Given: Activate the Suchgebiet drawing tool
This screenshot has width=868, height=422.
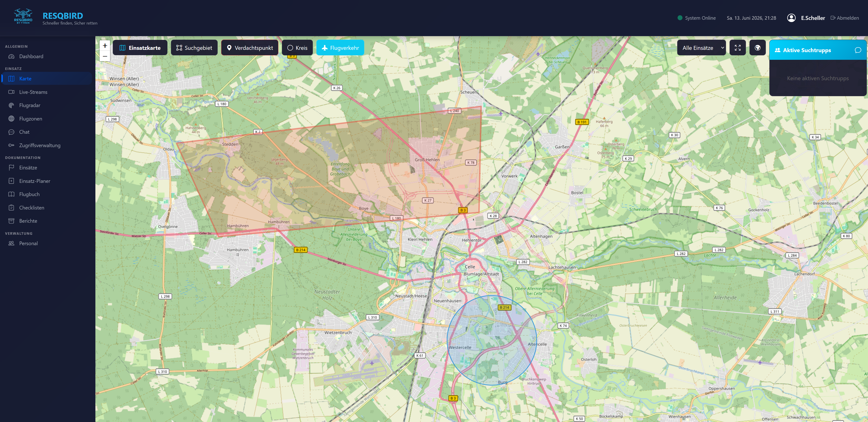Looking at the screenshot, I should pos(194,48).
